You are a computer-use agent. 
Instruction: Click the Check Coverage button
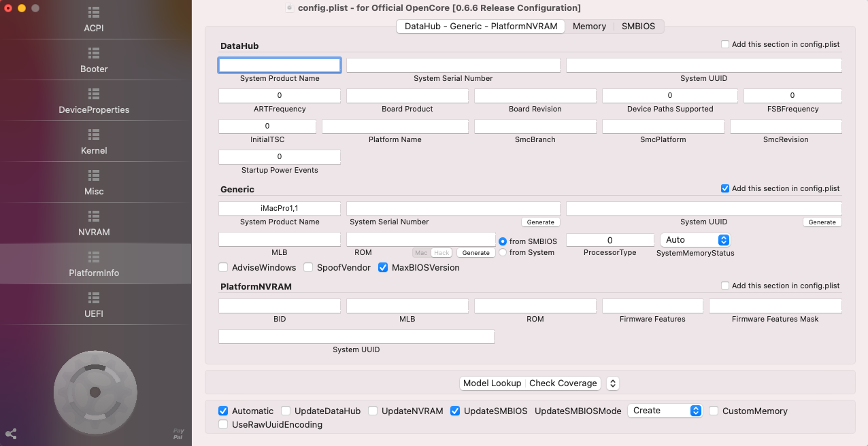click(x=563, y=383)
